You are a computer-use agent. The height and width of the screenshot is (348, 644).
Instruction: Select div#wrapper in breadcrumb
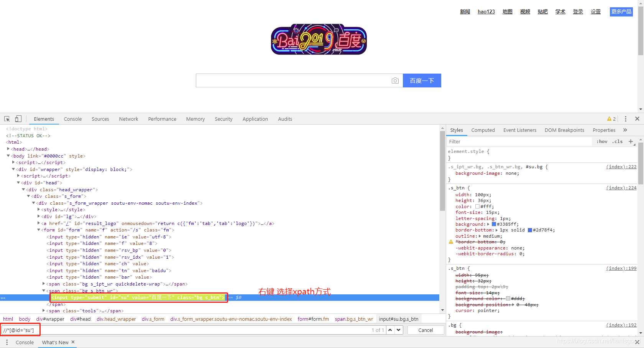point(50,319)
